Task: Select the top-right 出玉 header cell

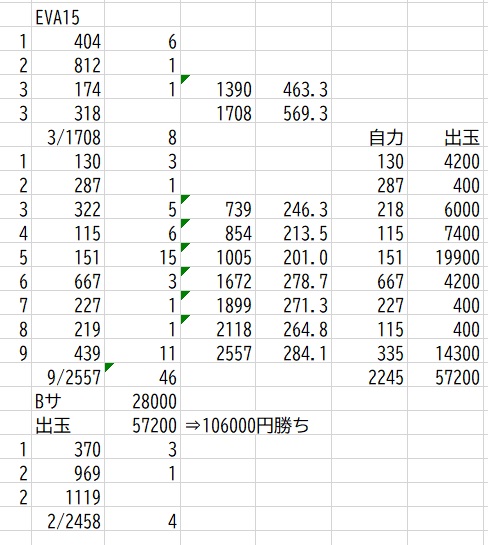Action: 446,137
